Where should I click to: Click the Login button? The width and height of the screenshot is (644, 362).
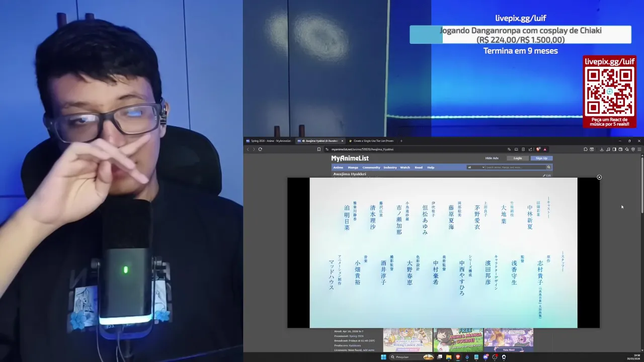pyautogui.click(x=518, y=158)
